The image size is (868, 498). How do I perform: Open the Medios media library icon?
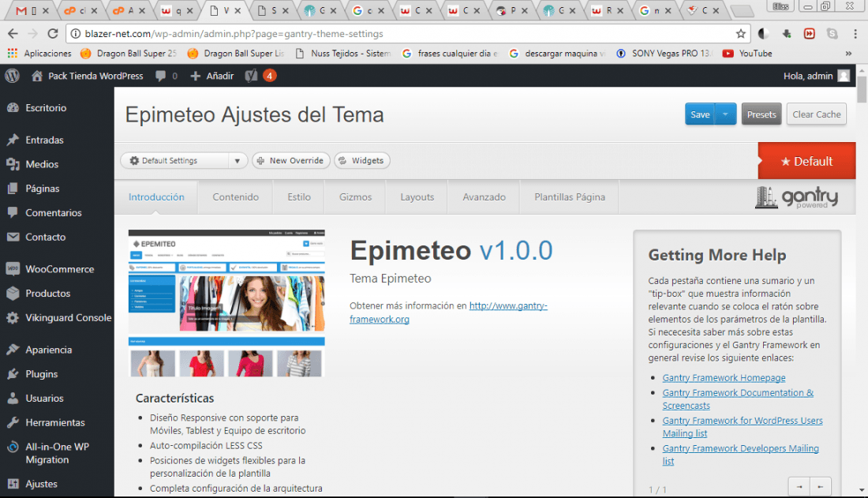coord(13,164)
